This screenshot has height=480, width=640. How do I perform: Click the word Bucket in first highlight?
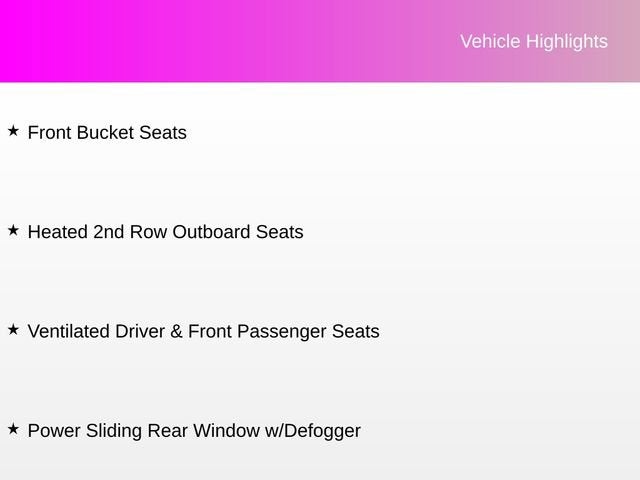(x=106, y=132)
